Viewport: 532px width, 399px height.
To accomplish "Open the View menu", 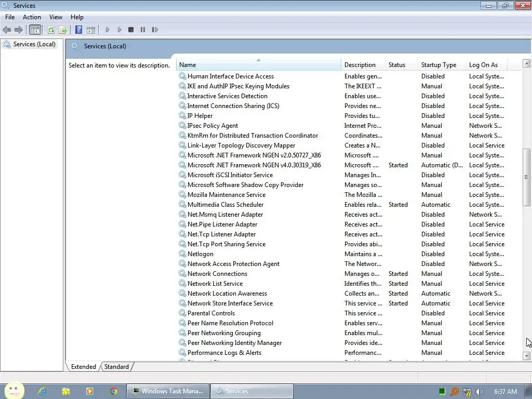I will tap(56, 17).
